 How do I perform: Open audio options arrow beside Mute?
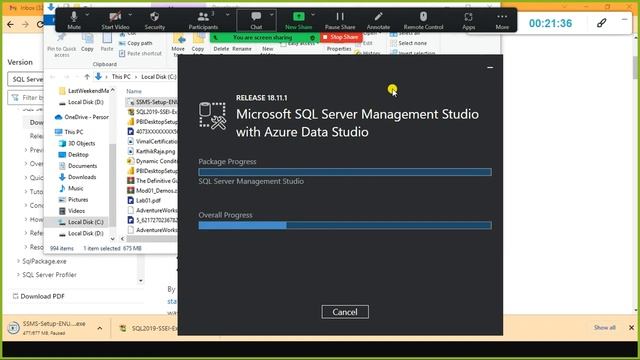click(87, 15)
